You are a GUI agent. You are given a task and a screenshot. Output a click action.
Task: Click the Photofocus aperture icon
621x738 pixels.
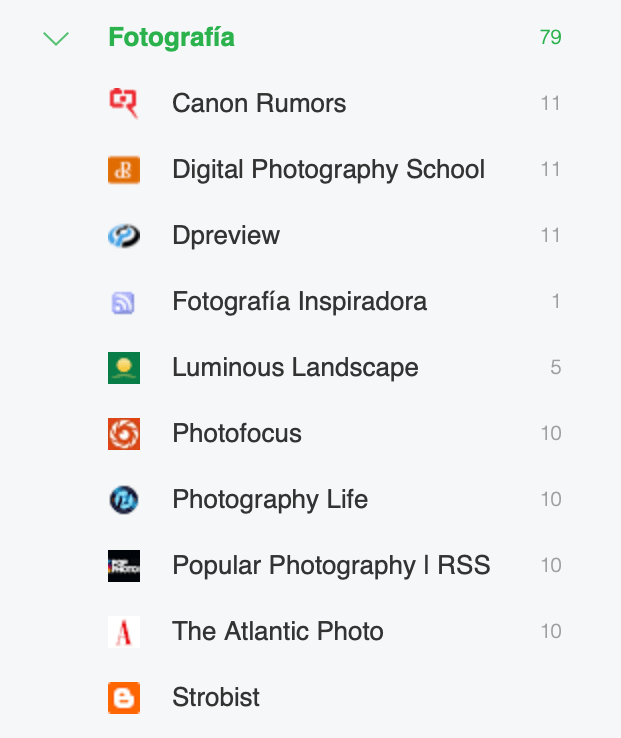[124, 434]
